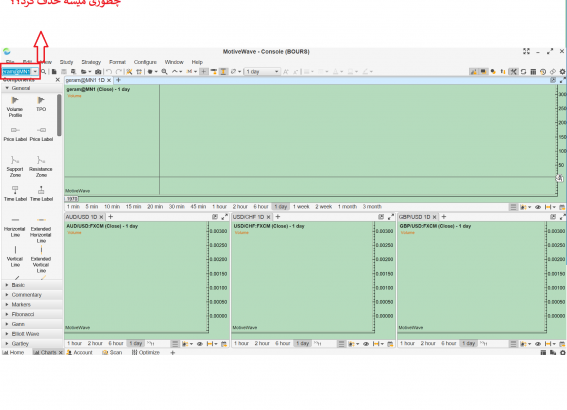Switch to the Optimize tab

(x=146, y=353)
